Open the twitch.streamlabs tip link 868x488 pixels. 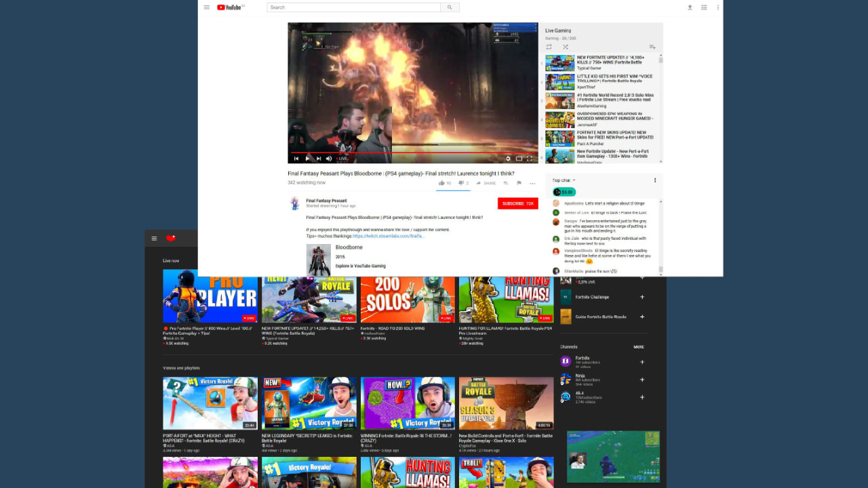pyautogui.click(x=389, y=236)
